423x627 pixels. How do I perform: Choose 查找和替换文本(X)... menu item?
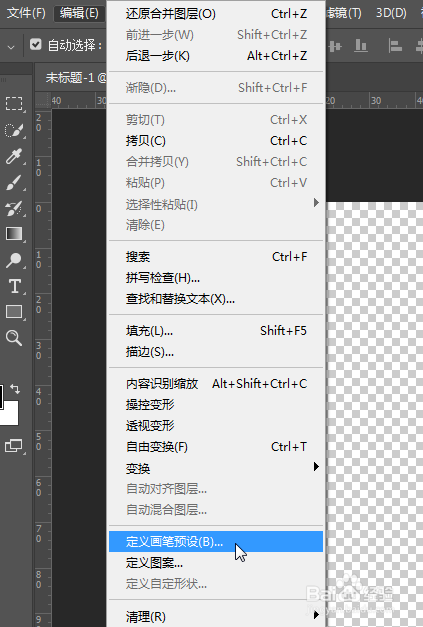coord(216,299)
